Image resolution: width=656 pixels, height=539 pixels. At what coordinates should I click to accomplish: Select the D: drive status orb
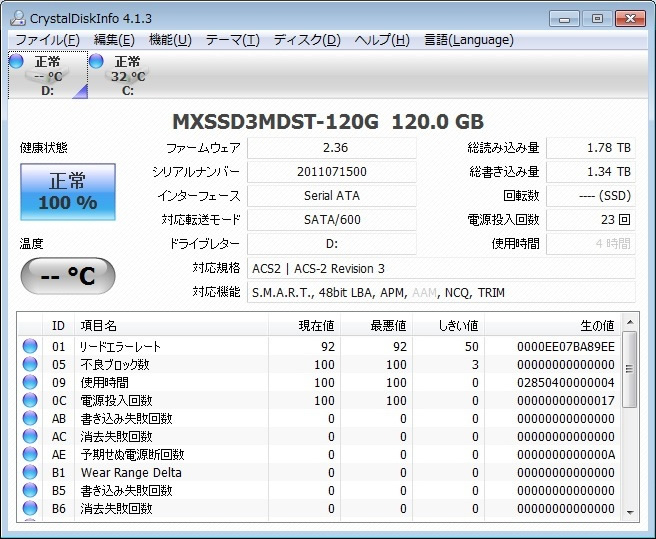pos(16,62)
